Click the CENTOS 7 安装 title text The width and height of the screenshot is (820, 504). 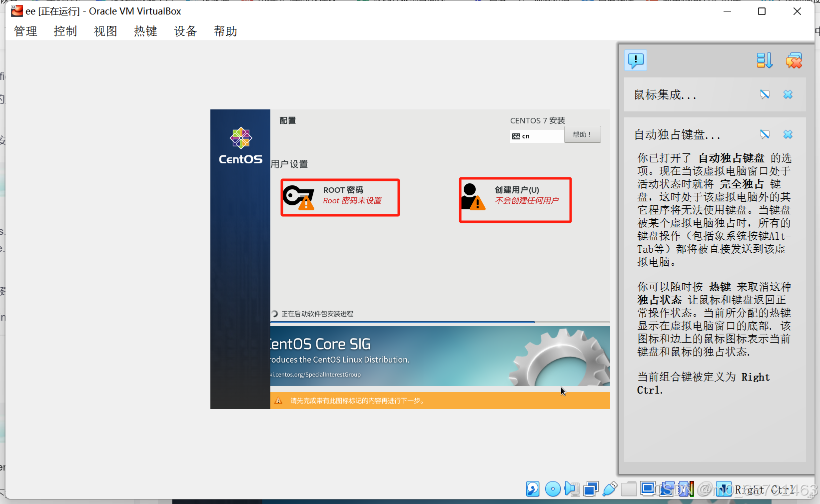(538, 120)
